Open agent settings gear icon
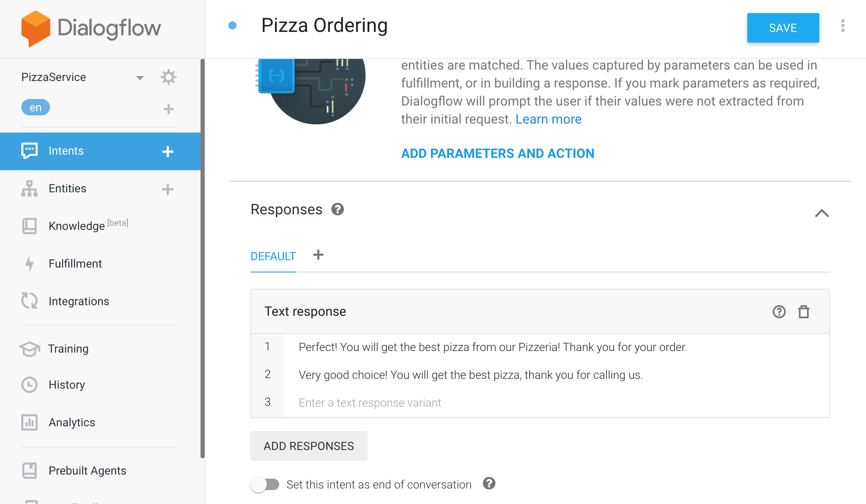This screenshot has height=504, width=866. point(168,77)
